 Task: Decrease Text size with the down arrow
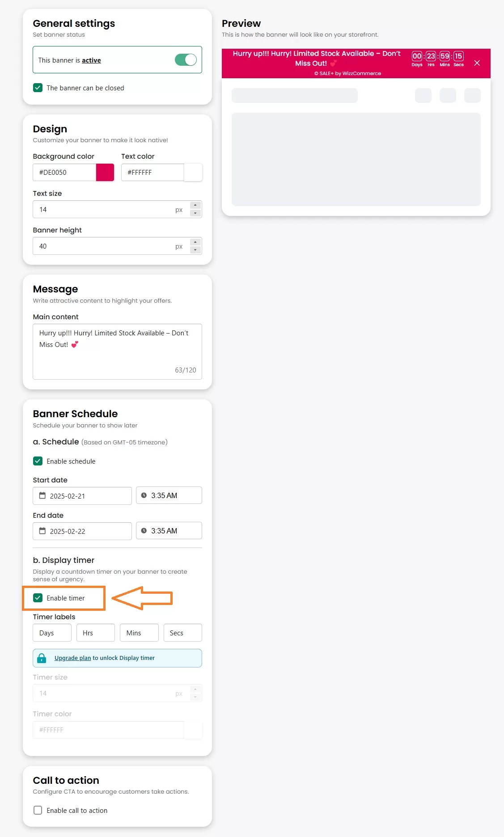195,213
